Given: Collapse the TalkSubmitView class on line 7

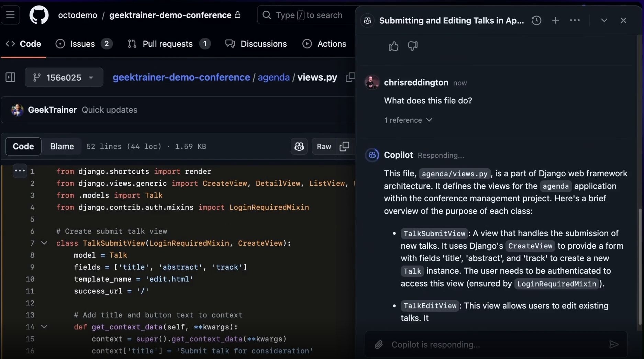Looking at the screenshot, I should [44, 243].
